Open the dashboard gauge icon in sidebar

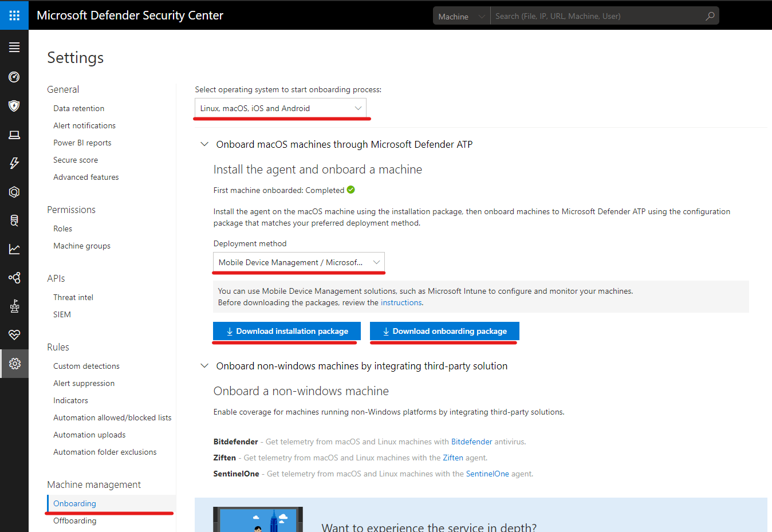point(14,77)
